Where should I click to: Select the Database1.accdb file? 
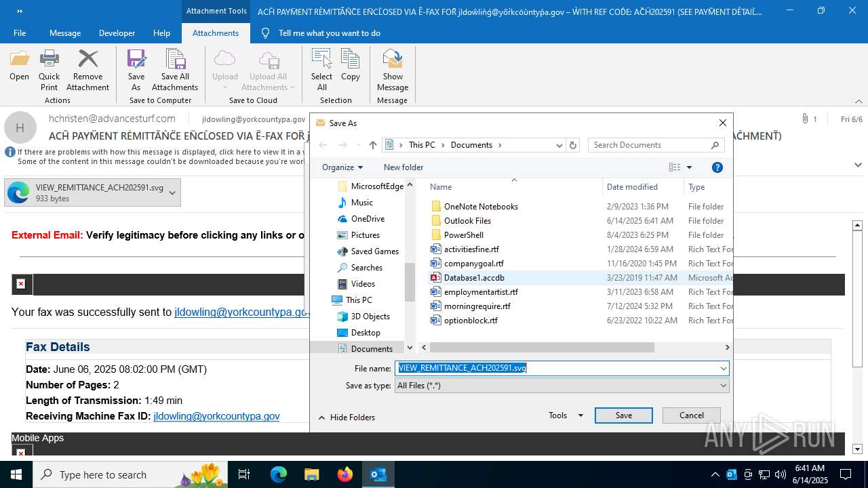point(474,277)
